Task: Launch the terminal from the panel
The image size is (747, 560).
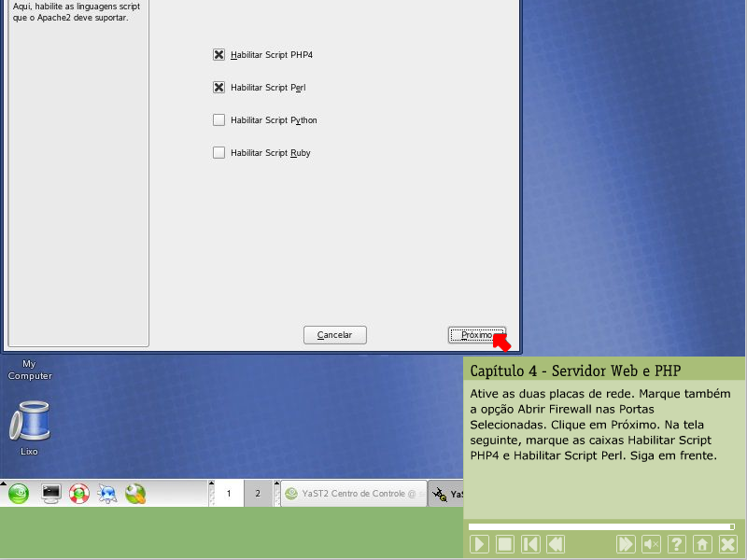Action: click(x=51, y=494)
